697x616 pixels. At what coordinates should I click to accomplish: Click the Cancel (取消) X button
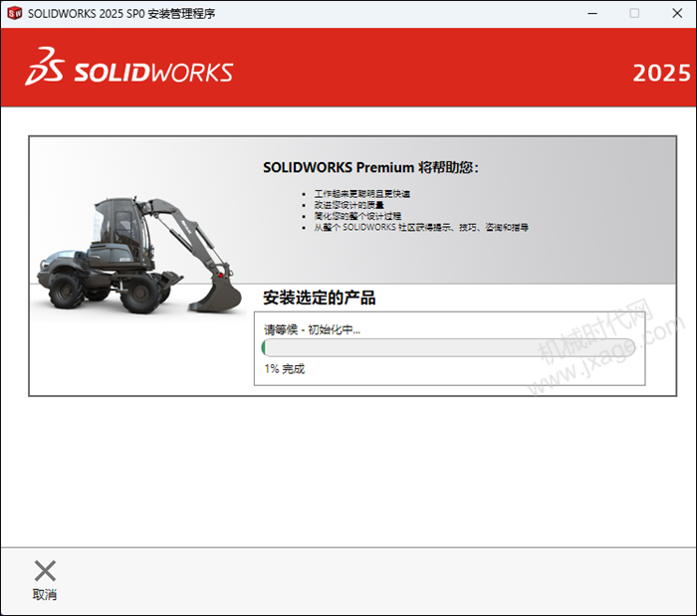(x=45, y=579)
